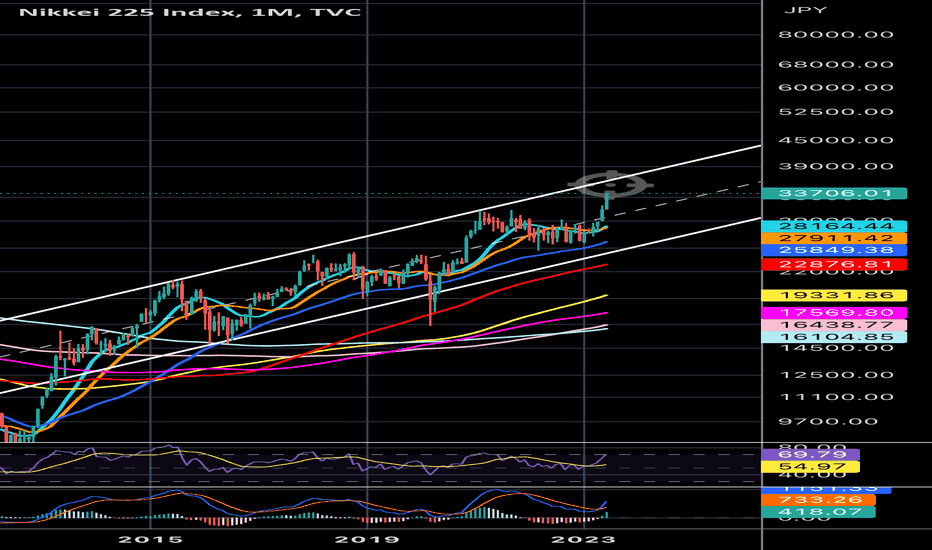Click the red moving average label 22876.81
The height and width of the screenshot is (550, 932).
point(834,265)
